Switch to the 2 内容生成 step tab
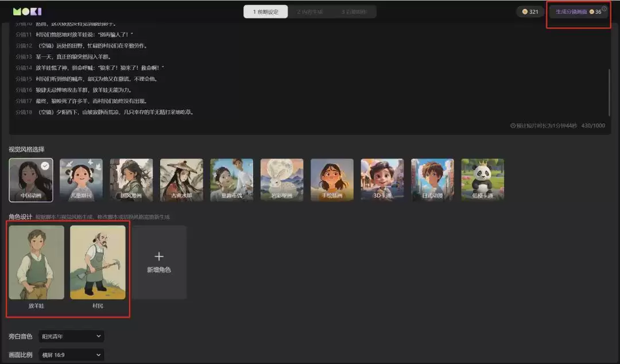The height and width of the screenshot is (364, 620). (310, 11)
